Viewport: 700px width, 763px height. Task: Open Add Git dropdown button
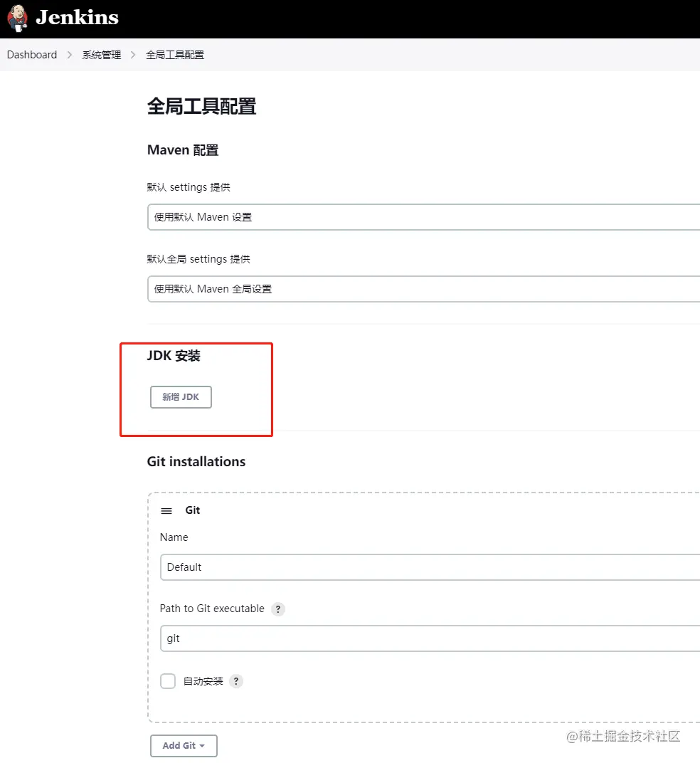[x=184, y=745]
